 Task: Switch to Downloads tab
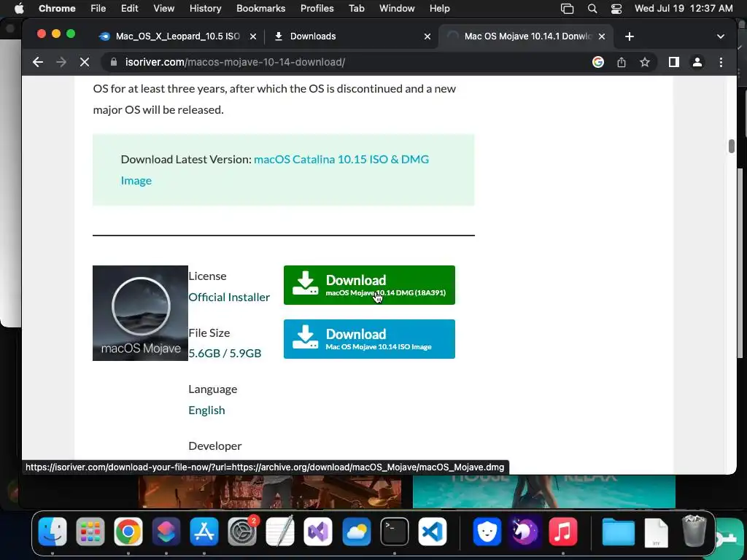(352, 36)
